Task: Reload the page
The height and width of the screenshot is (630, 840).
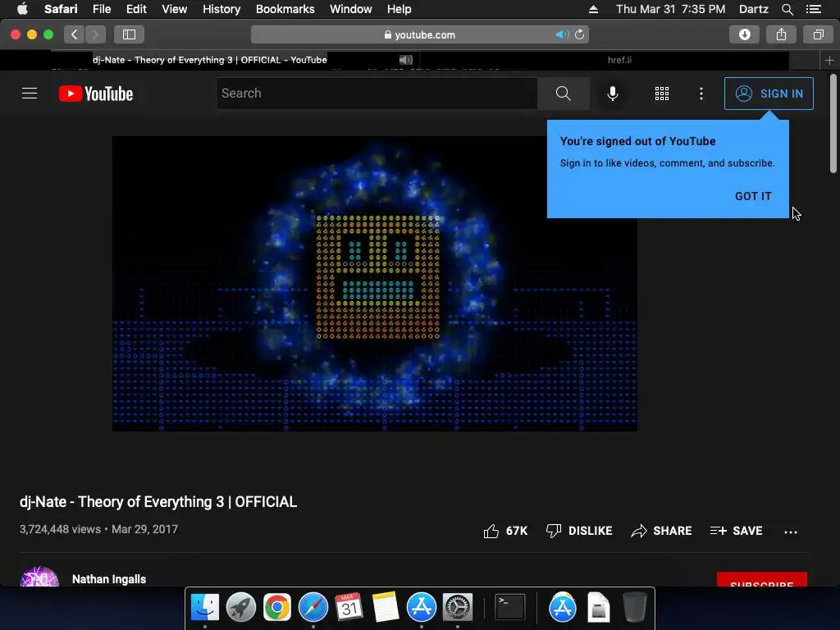Action: 580,34
